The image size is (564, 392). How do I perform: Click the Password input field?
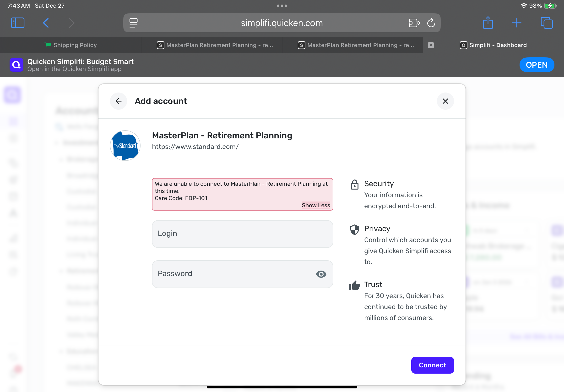click(233, 274)
